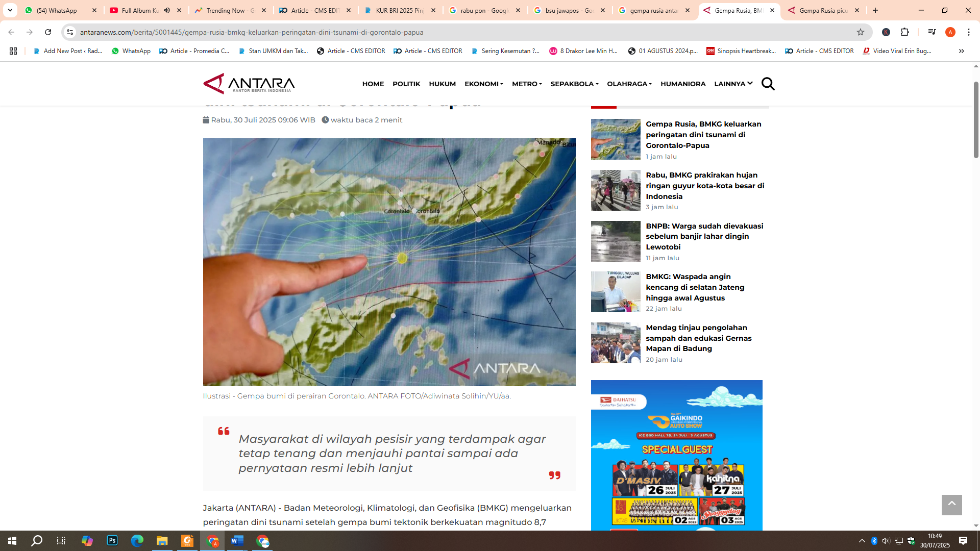Image resolution: width=980 pixels, height=551 pixels.
Task: Click the Daihatsu GAIKINDO advertisement banner
Action: click(676, 455)
